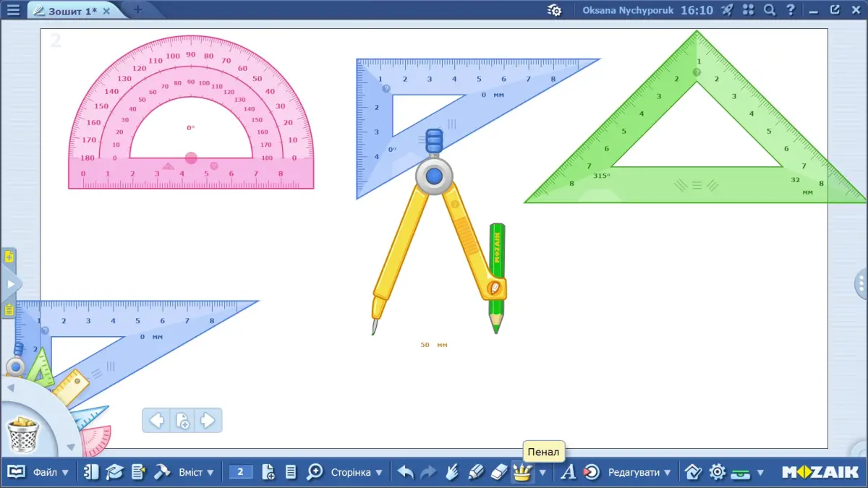Expand left side panel with the white arrow
868x488 pixels.
point(9,284)
